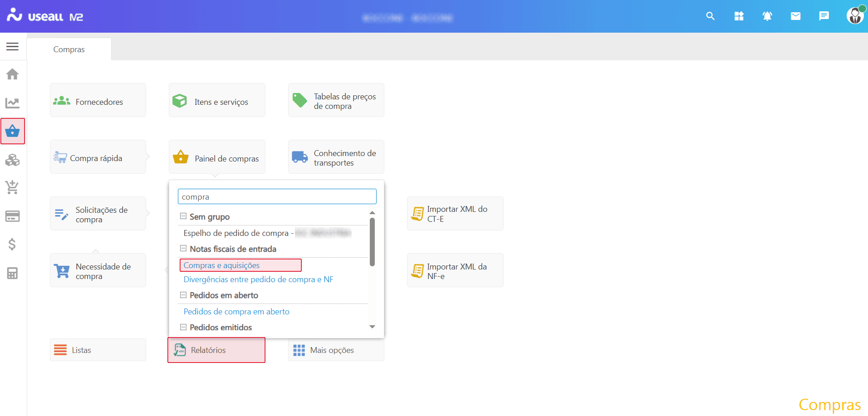Click the calculator icon in sidebar
Viewport: 868px width, 416px height.
13,273
